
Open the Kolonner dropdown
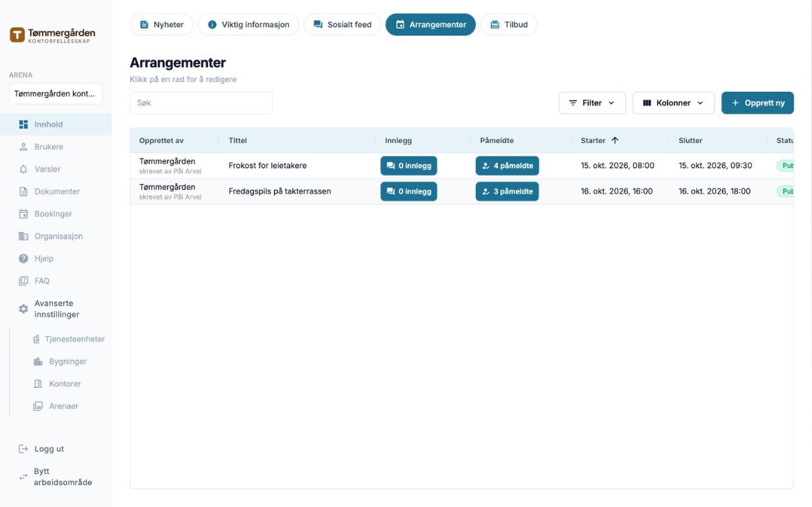(673, 103)
